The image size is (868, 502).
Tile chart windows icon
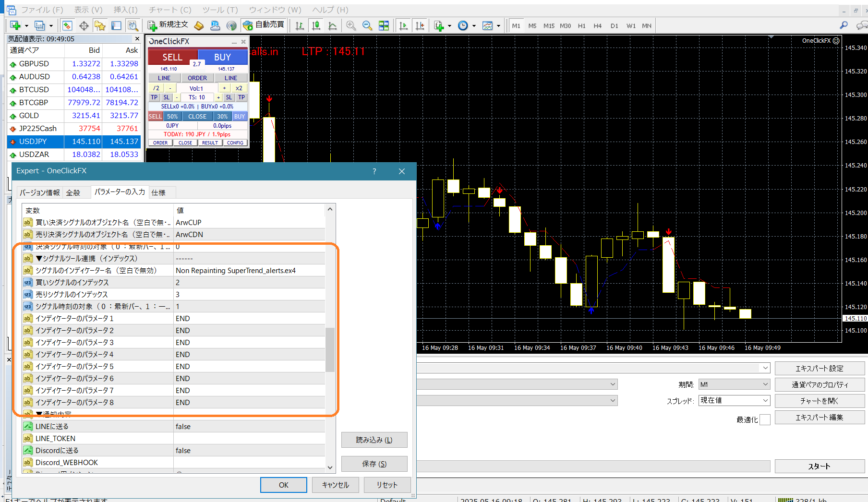[384, 25]
